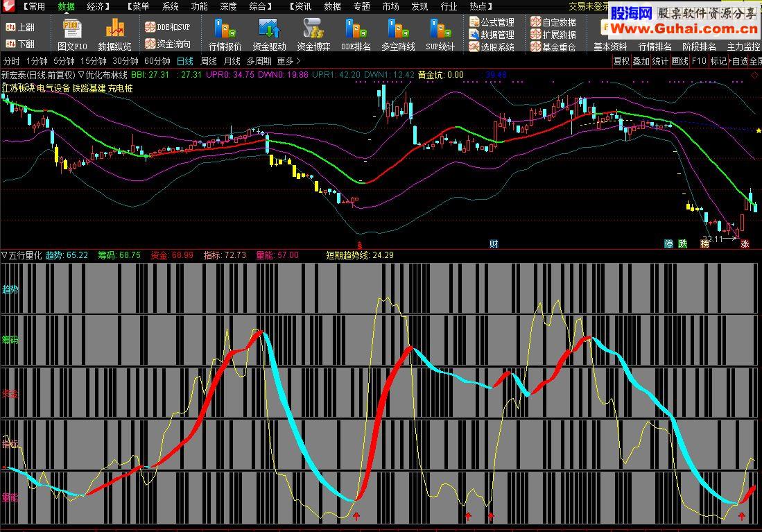Image resolution: width=762 pixels, height=532 pixels.
Task: Open the 热点 menu
Action: coord(478,6)
